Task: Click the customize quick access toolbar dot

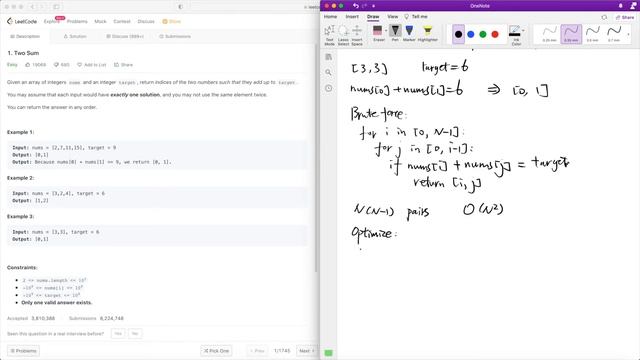Action: pos(373,6)
